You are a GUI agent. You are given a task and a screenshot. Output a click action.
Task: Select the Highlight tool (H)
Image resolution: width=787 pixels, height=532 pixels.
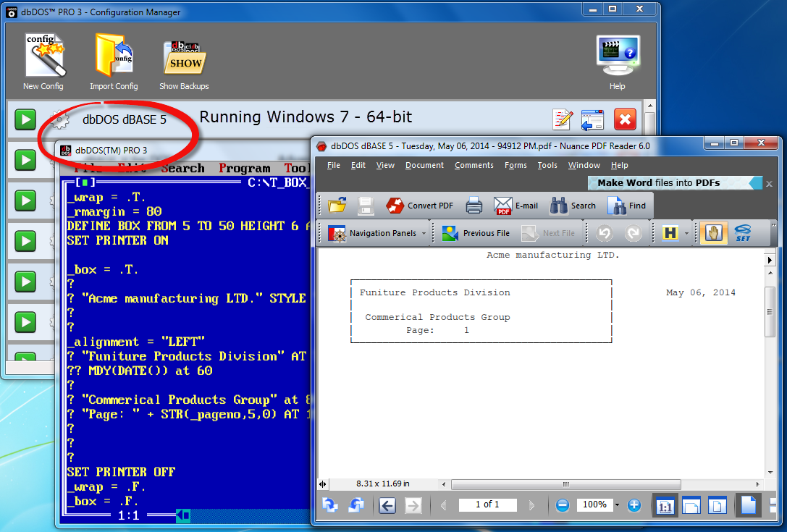click(670, 233)
